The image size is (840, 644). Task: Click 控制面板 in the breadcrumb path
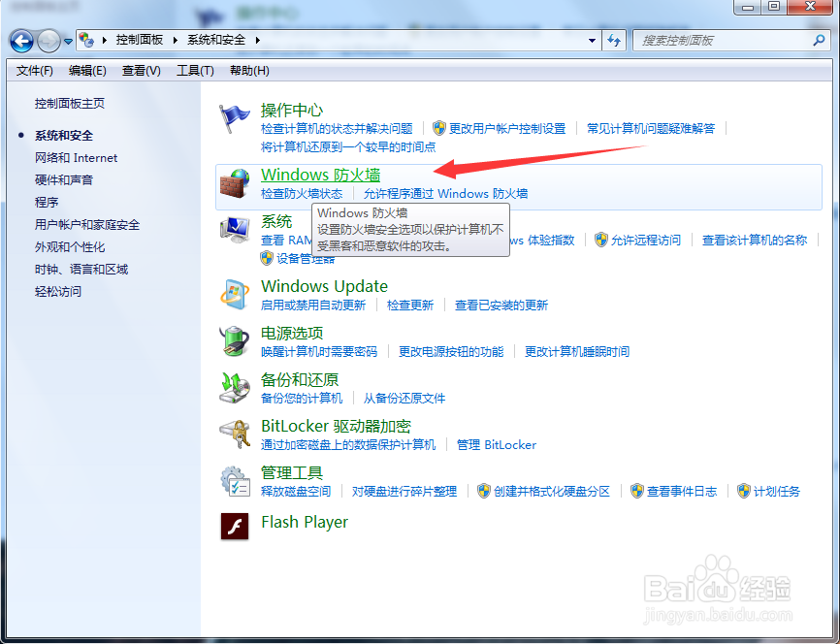pos(140,40)
